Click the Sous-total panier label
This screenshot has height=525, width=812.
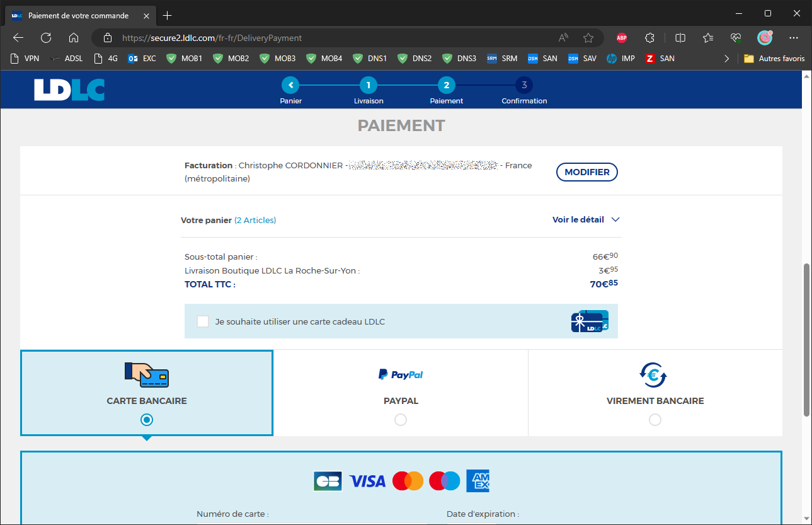pos(221,257)
